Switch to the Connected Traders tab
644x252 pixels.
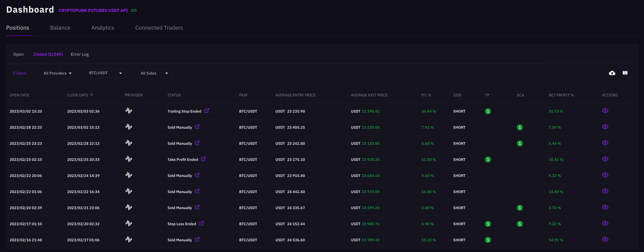159,28
